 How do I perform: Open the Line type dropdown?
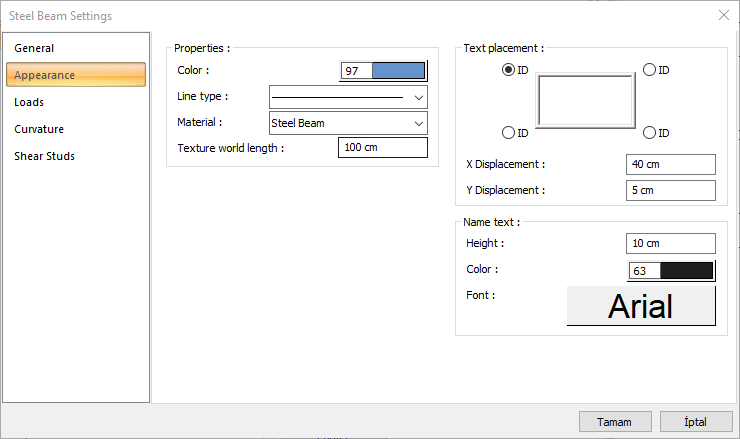348,97
